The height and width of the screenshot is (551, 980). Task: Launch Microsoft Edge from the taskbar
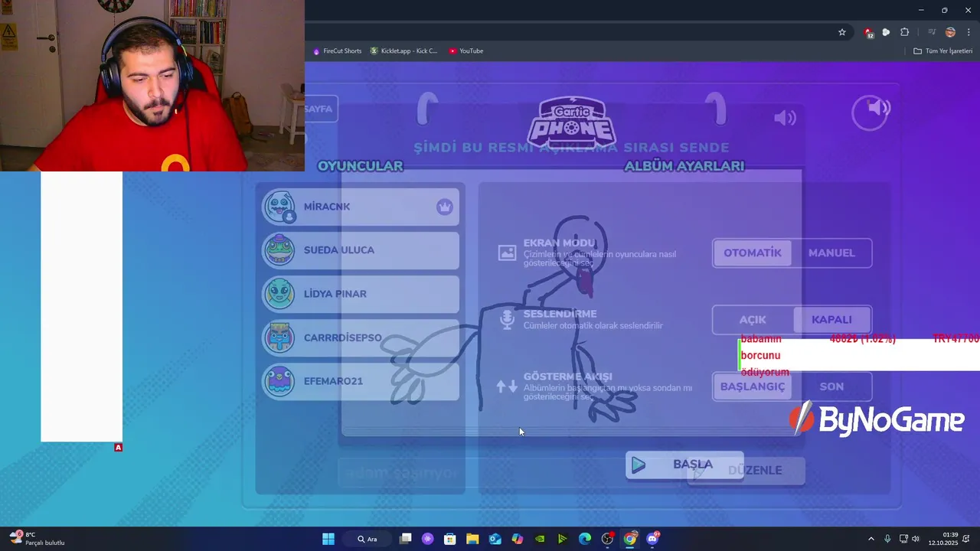[585, 539]
